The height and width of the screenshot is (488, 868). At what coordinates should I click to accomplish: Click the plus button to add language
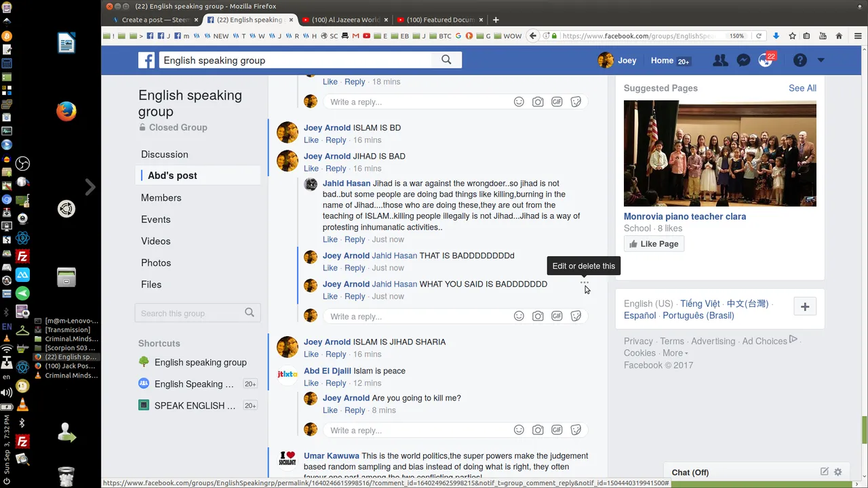(x=805, y=306)
